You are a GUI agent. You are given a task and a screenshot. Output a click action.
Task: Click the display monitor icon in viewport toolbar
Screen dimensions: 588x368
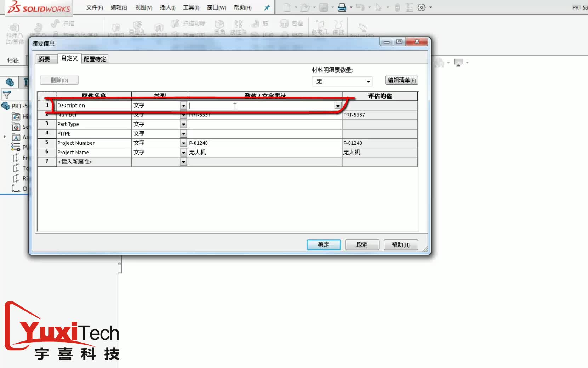pos(458,63)
